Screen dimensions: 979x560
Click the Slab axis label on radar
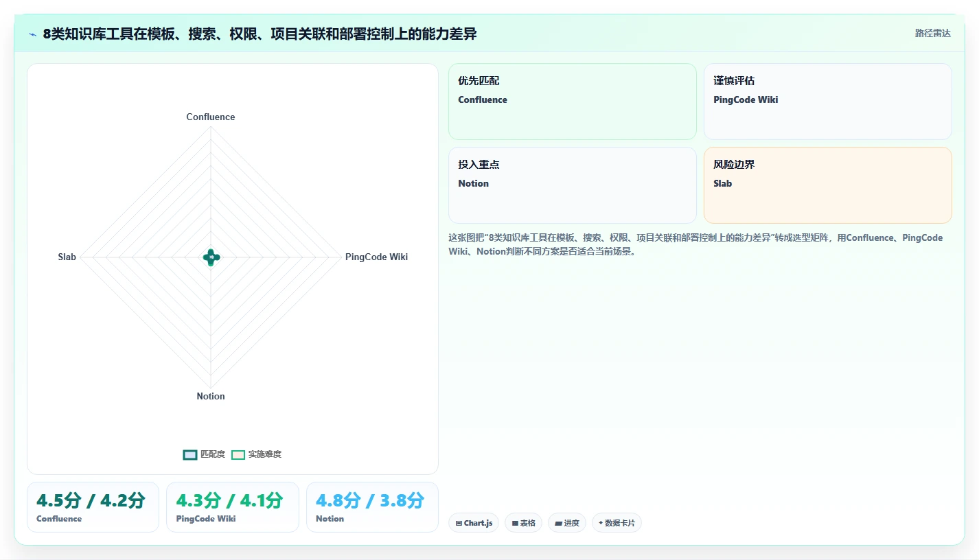pos(67,257)
